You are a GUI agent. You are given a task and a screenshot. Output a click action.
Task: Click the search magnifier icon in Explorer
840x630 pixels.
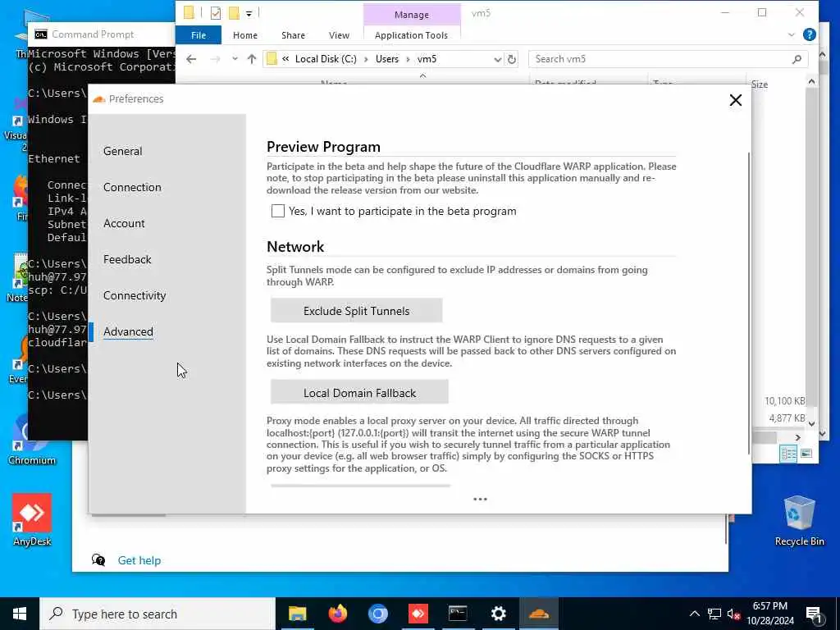click(797, 59)
